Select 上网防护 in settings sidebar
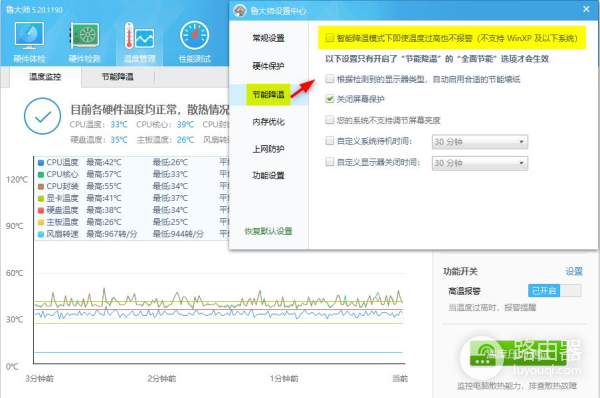Viewport: 600px width, 398px height. 268,149
